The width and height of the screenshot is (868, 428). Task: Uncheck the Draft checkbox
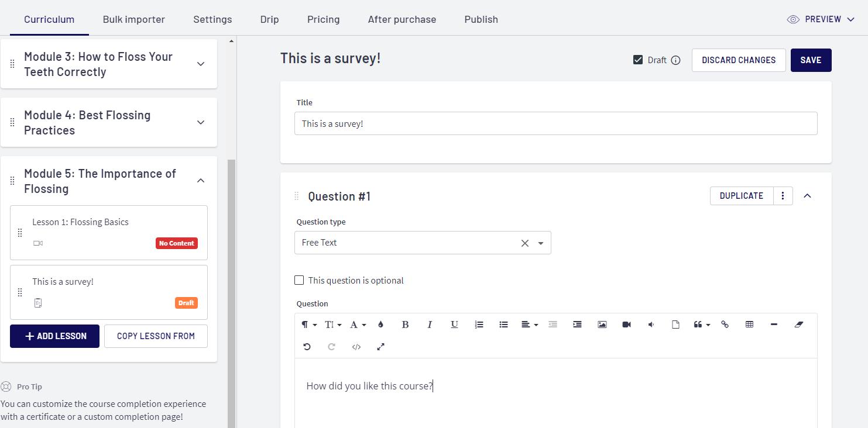pyautogui.click(x=638, y=60)
